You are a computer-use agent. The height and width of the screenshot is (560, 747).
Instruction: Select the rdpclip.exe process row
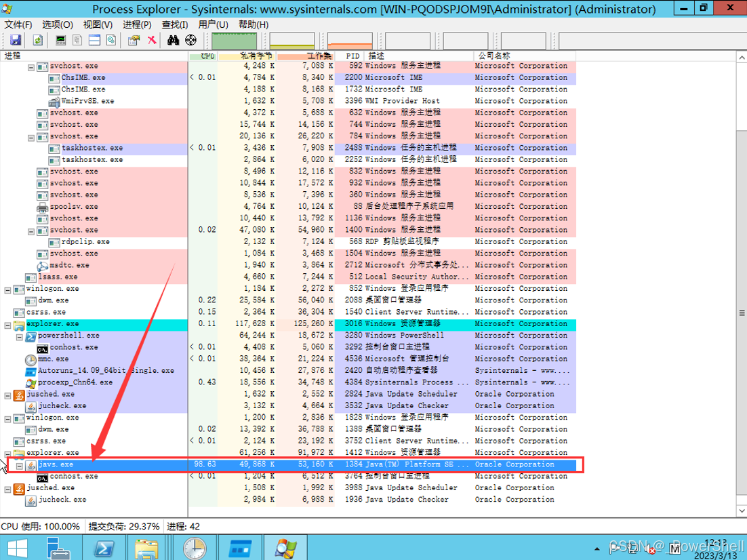tap(288, 241)
